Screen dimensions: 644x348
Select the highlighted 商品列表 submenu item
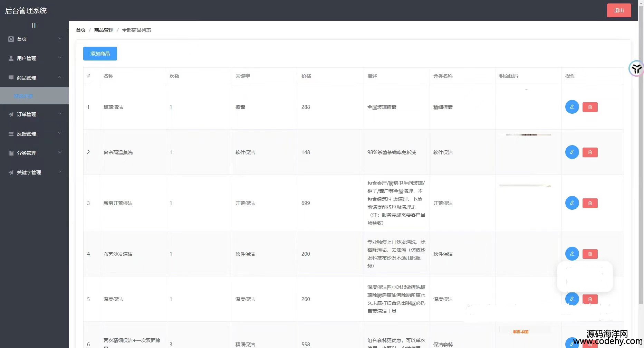[34, 96]
